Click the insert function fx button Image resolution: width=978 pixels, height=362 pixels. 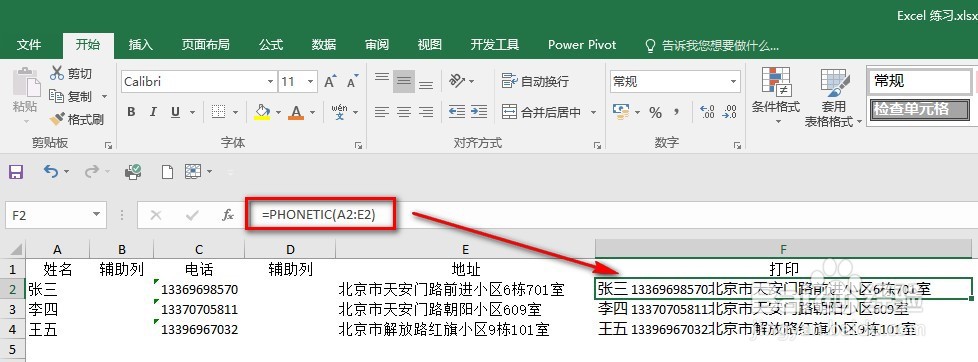click(228, 215)
